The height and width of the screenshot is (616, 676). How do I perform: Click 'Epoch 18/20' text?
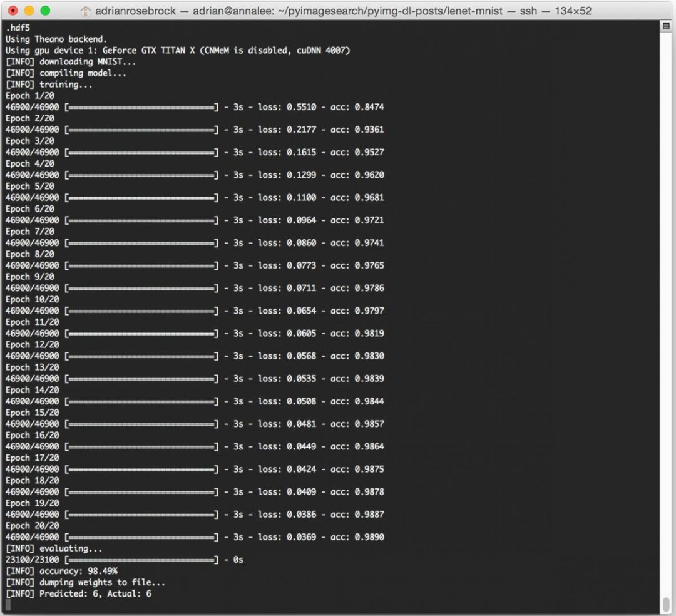pyautogui.click(x=33, y=480)
